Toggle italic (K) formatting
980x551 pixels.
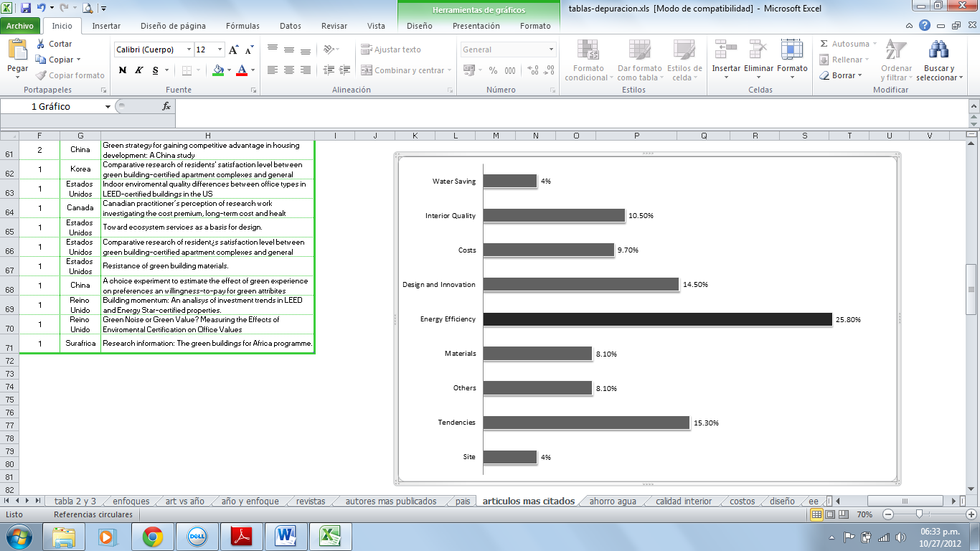click(138, 70)
